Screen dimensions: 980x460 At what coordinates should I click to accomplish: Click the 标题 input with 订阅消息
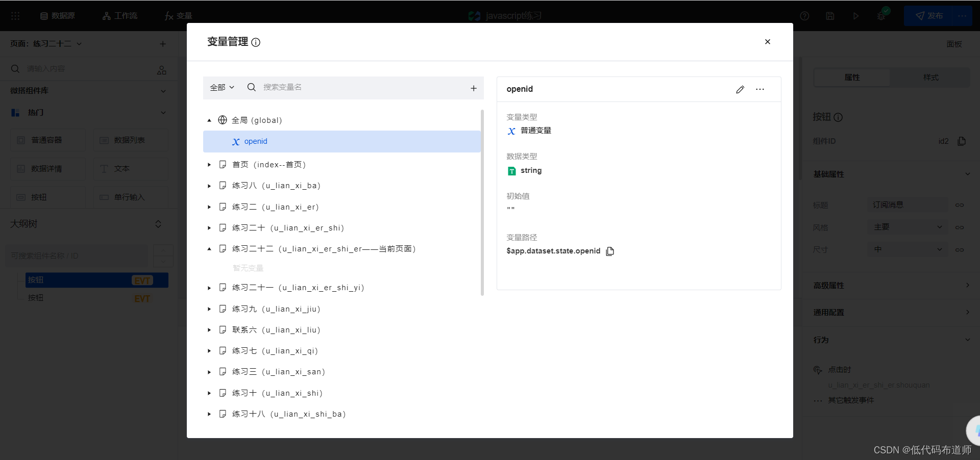908,205
